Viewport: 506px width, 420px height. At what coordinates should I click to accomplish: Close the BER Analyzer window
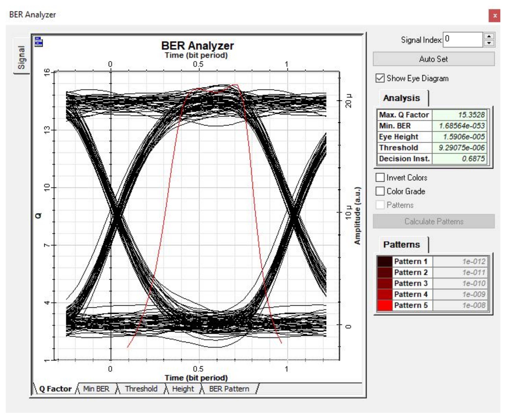[x=495, y=16]
